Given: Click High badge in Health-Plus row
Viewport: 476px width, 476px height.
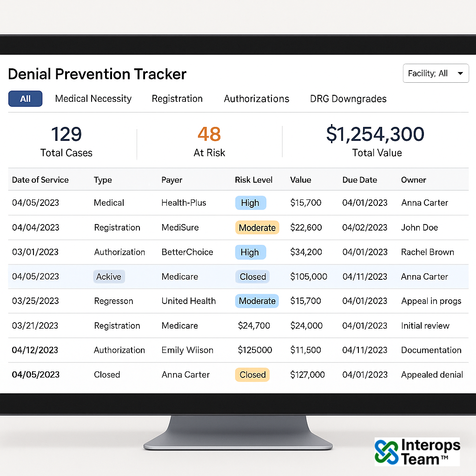Looking at the screenshot, I should tap(251, 203).
